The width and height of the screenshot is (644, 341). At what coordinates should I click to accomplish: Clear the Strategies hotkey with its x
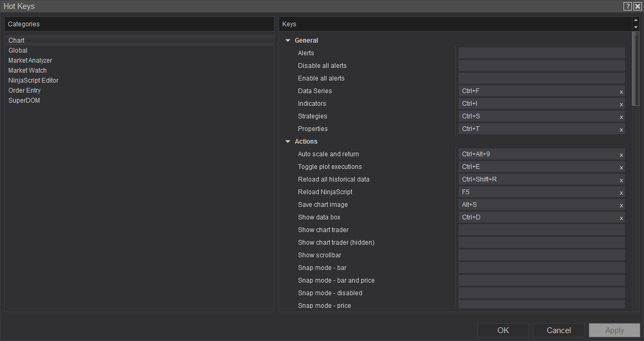click(x=621, y=117)
